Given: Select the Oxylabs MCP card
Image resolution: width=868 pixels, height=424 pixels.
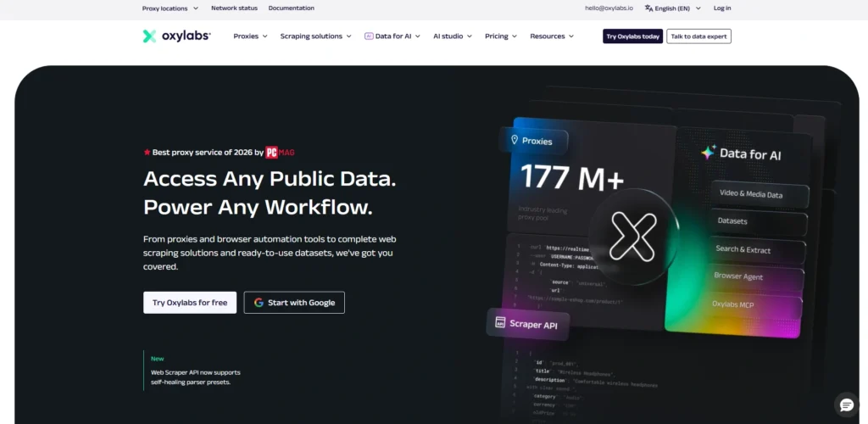Looking at the screenshot, I should coord(754,304).
